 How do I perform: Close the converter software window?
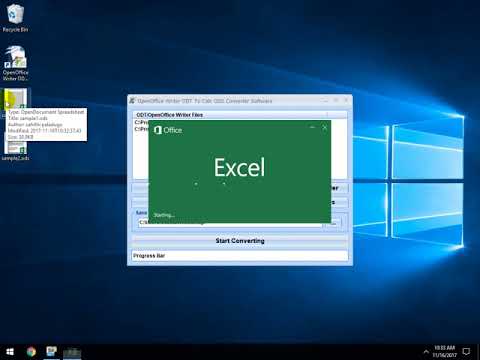coord(346,100)
